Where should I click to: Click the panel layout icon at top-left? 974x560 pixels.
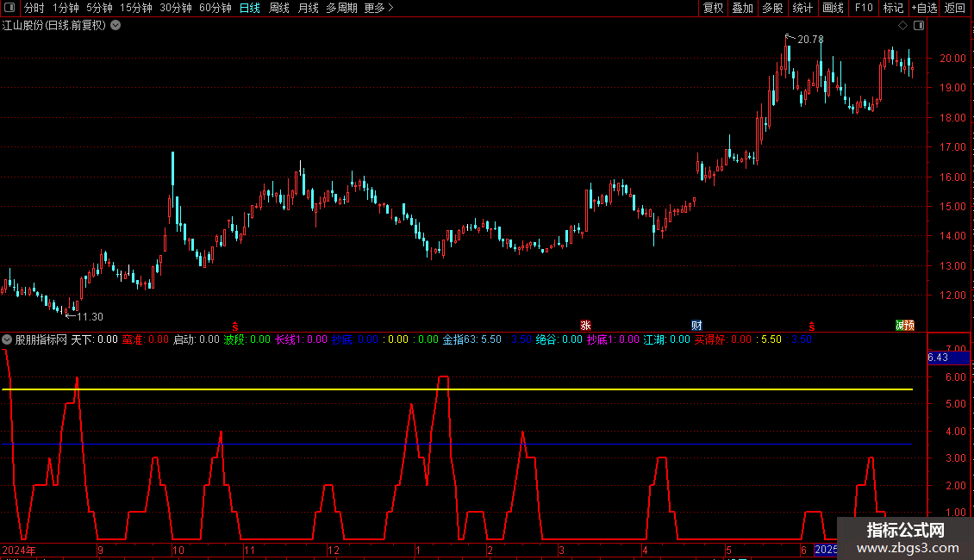9,8
